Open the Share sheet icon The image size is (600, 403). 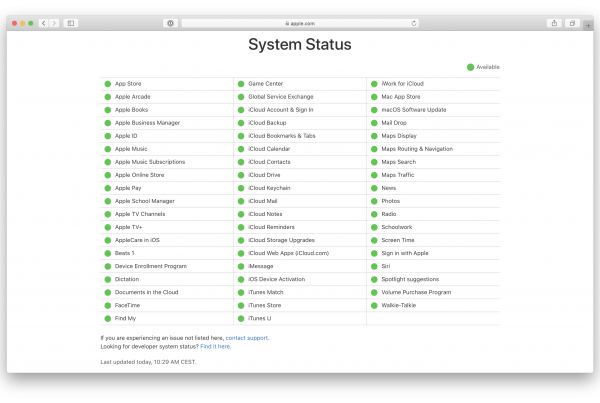(555, 22)
